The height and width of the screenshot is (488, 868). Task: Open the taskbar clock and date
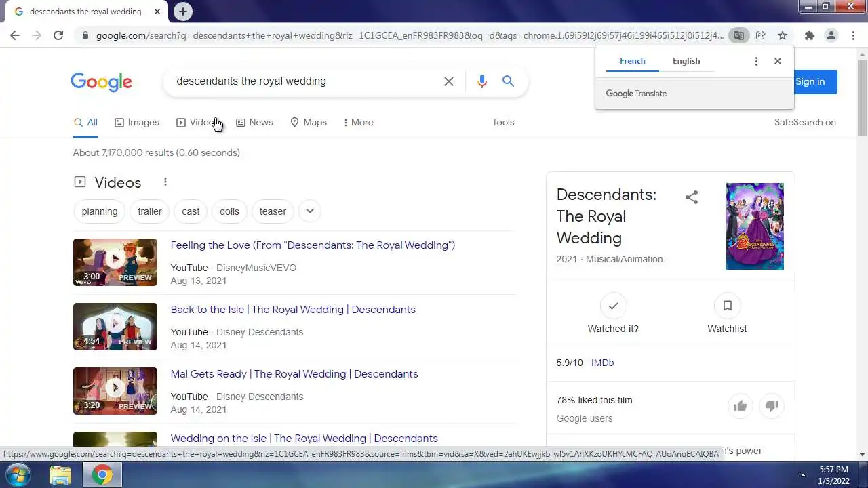(833, 474)
